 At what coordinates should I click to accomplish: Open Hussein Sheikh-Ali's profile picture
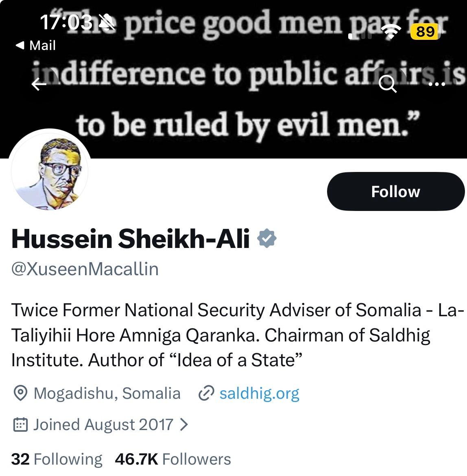click(x=50, y=171)
